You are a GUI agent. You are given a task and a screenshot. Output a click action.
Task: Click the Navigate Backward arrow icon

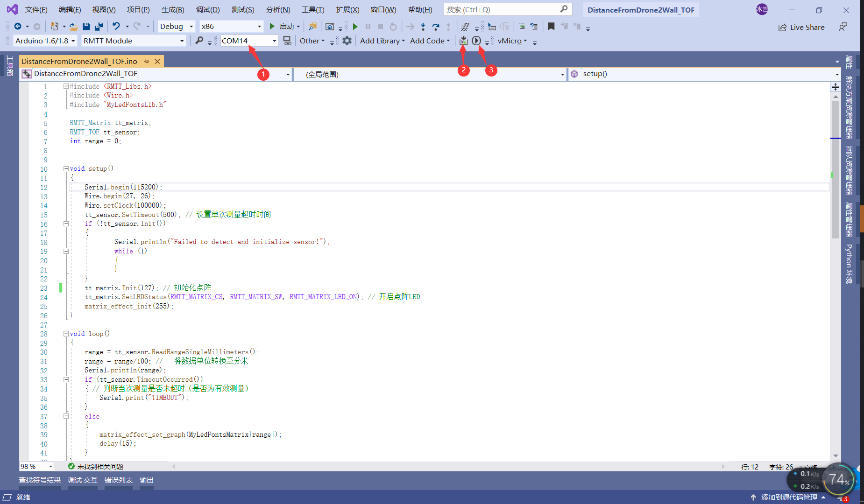[18, 27]
